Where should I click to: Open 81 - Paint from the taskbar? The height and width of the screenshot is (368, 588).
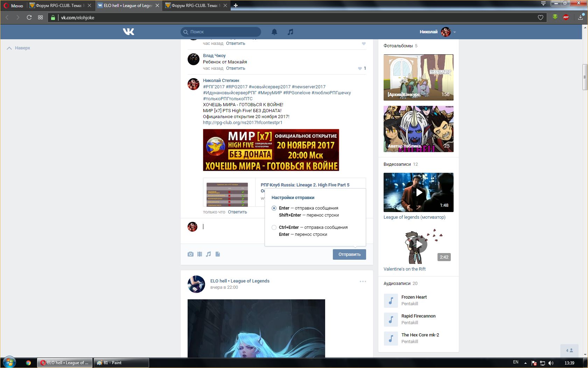pos(121,363)
